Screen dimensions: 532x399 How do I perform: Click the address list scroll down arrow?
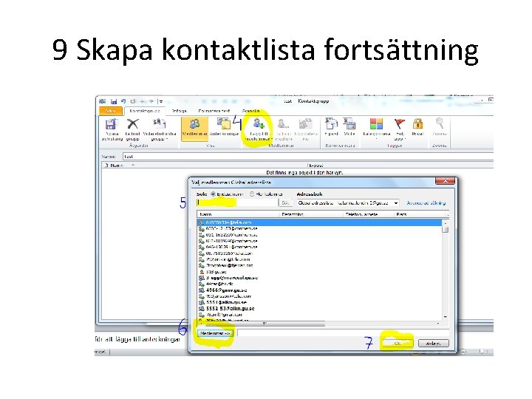pyautogui.click(x=445, y=316)
